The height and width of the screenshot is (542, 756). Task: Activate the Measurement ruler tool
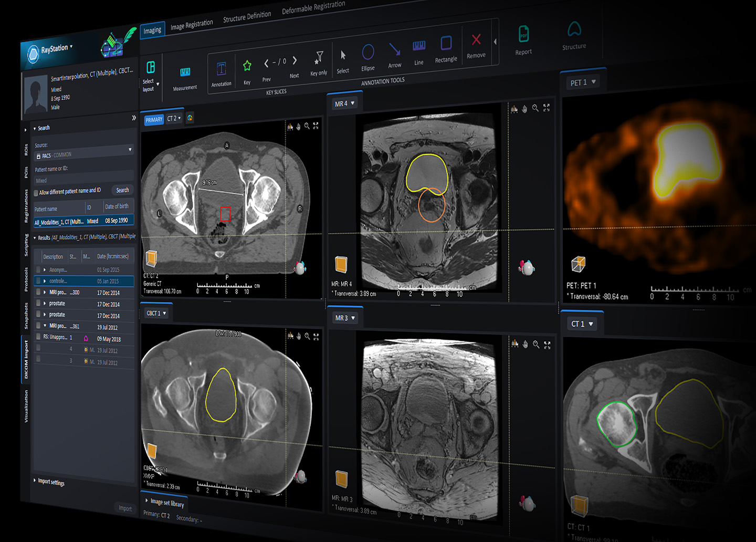click(x=185, y=73)
